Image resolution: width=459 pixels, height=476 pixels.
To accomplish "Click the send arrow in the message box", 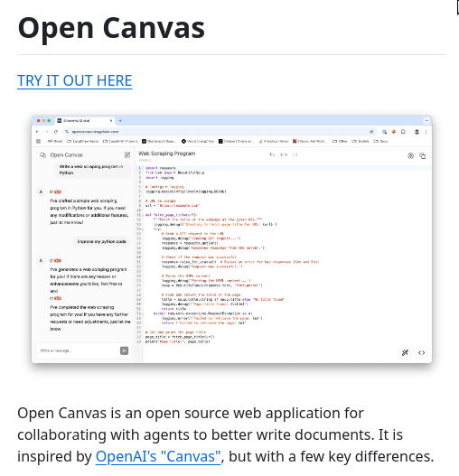I will (x=125, y=350).
